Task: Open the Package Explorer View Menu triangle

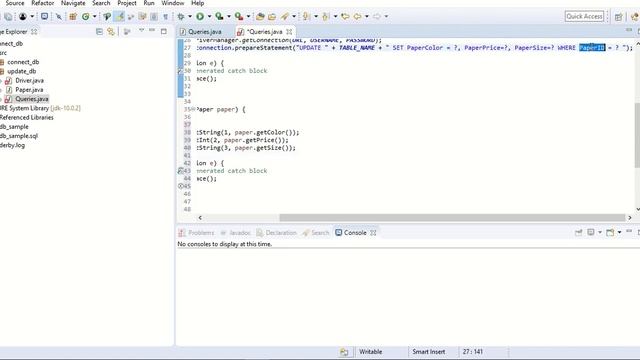Action: pos(141,31)
